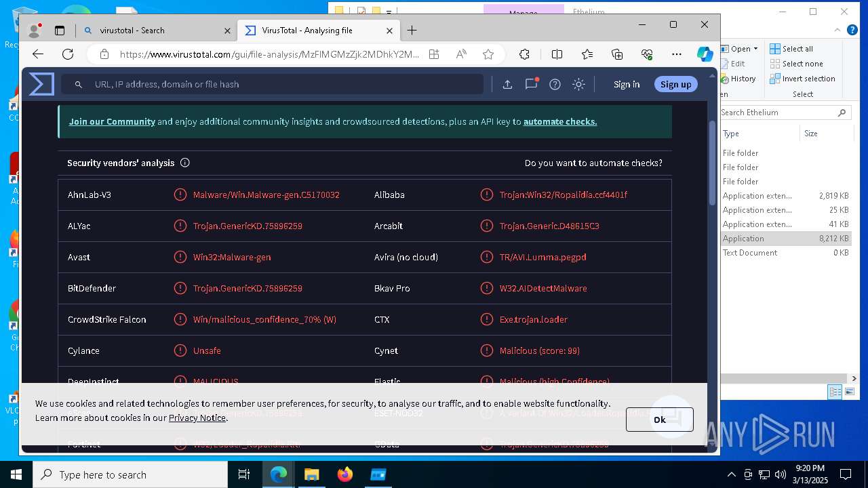Screen dimensions: 868x488
Task: Open the Privacy Notice link
Action: pos(197,418)
